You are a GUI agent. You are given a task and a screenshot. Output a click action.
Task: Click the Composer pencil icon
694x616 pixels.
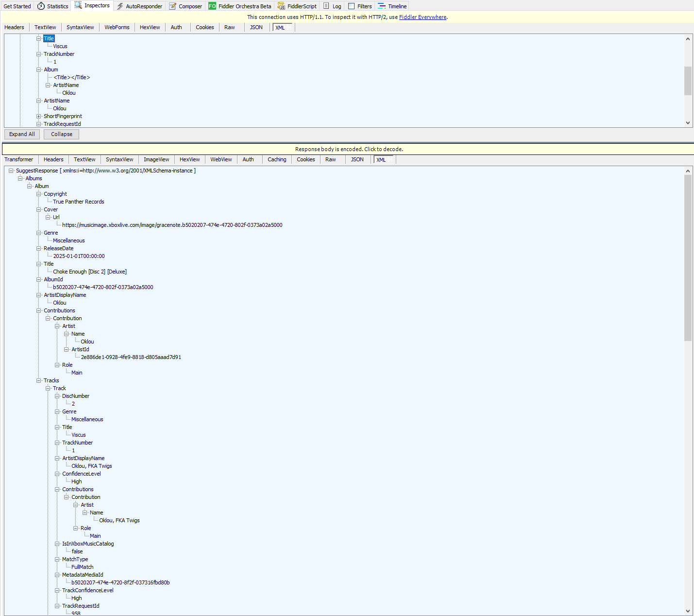[172, 6]
